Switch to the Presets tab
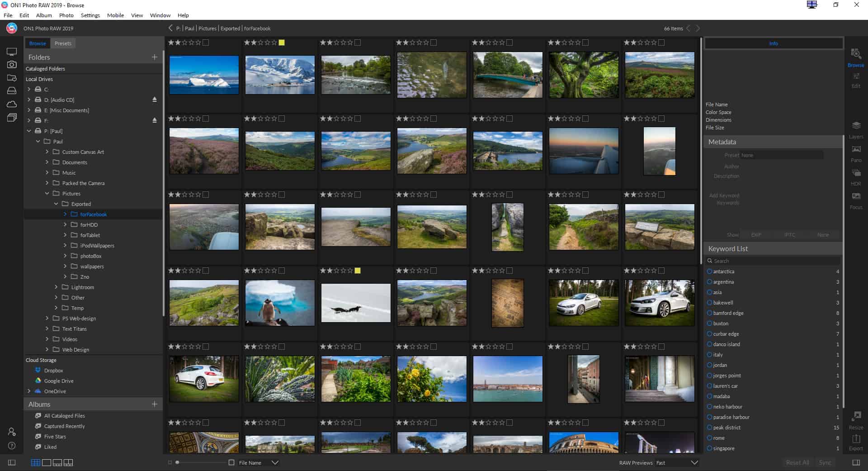Image resolution: width=868 pixels, height=471 pixels. 63,43
